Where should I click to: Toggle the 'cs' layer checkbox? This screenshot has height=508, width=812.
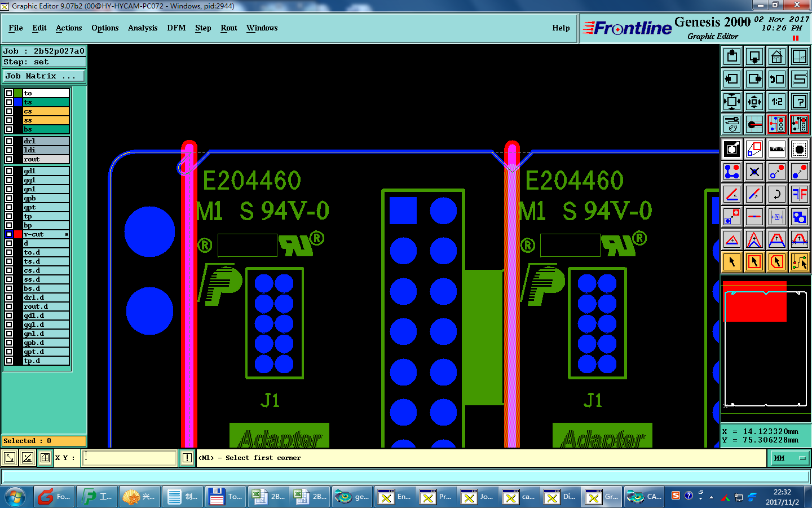pyautogui.click(x=9, y=111)
